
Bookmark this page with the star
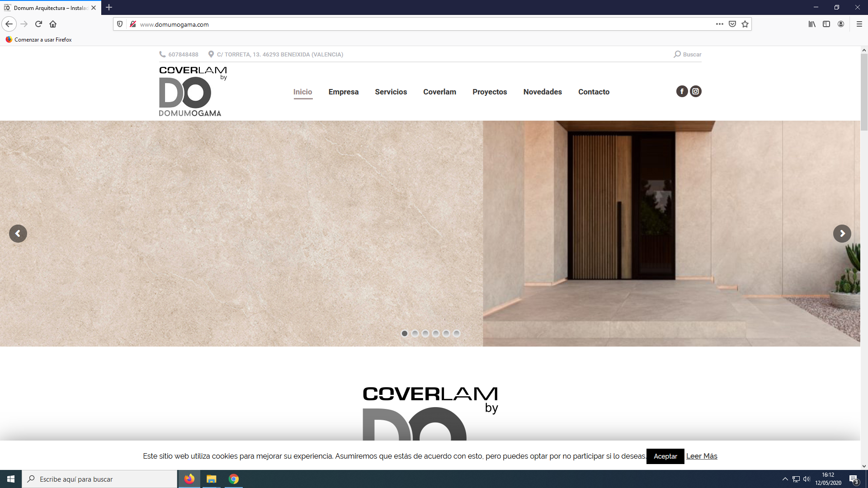[745, 24]
